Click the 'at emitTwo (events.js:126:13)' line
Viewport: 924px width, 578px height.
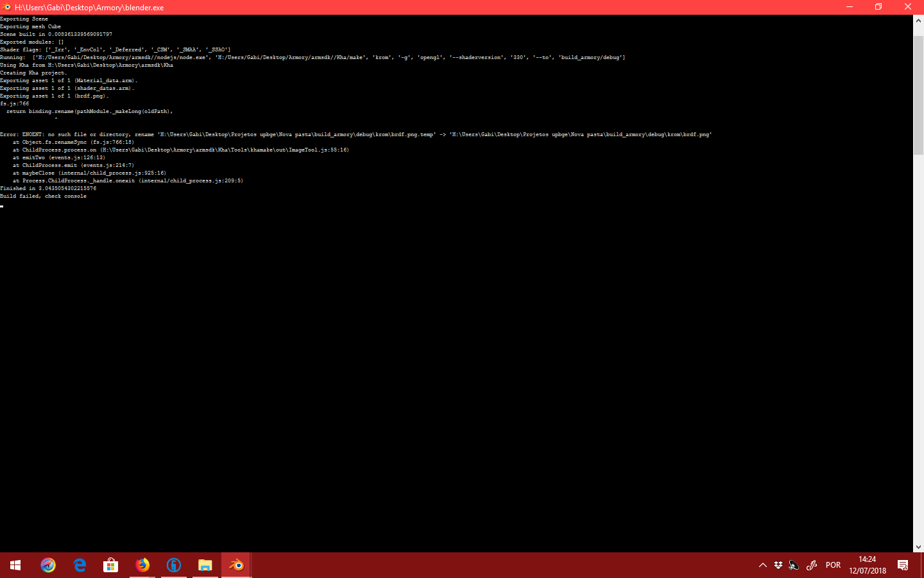click(x=59, y=157)
